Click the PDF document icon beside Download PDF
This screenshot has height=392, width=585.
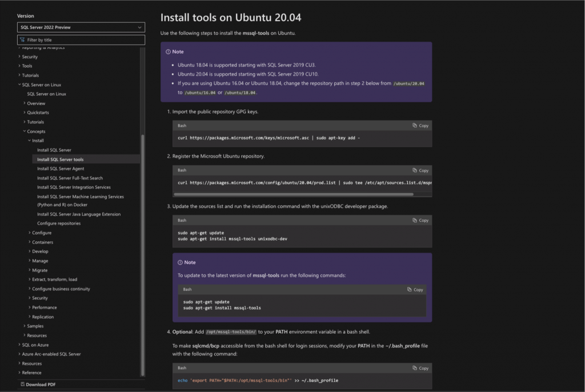click(22, 384)
